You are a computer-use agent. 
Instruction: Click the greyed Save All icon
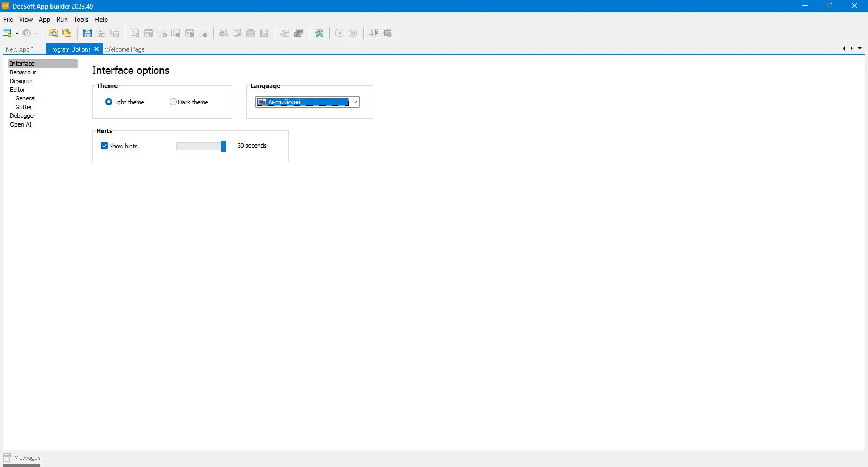[x=114, y=33]
